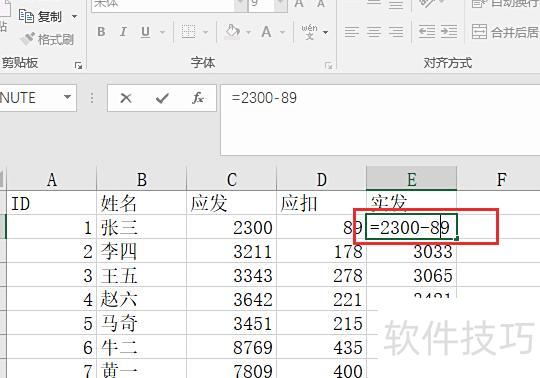Click the phonetic guide wén icon

(310, 32)
